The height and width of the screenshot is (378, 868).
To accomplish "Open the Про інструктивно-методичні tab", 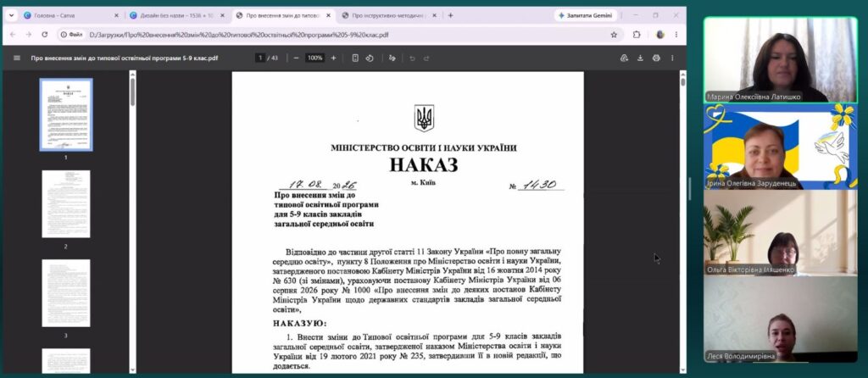I will (389, 15).
